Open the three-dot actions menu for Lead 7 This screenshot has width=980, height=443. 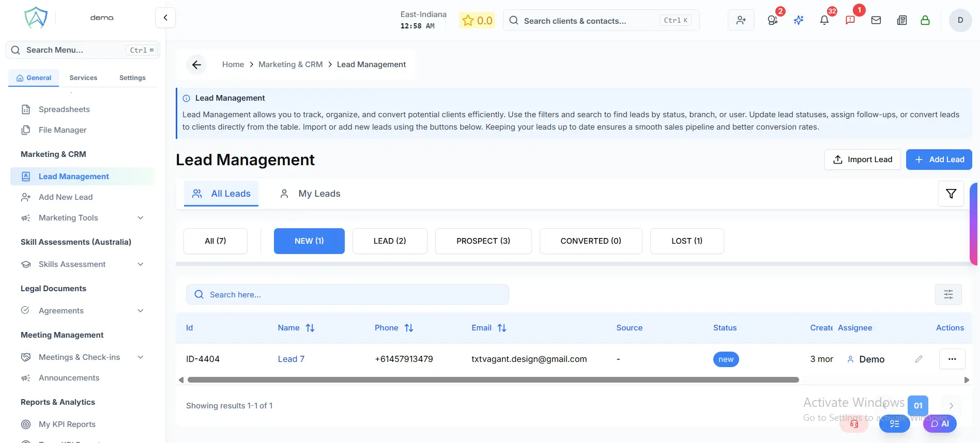coord(952,359)
